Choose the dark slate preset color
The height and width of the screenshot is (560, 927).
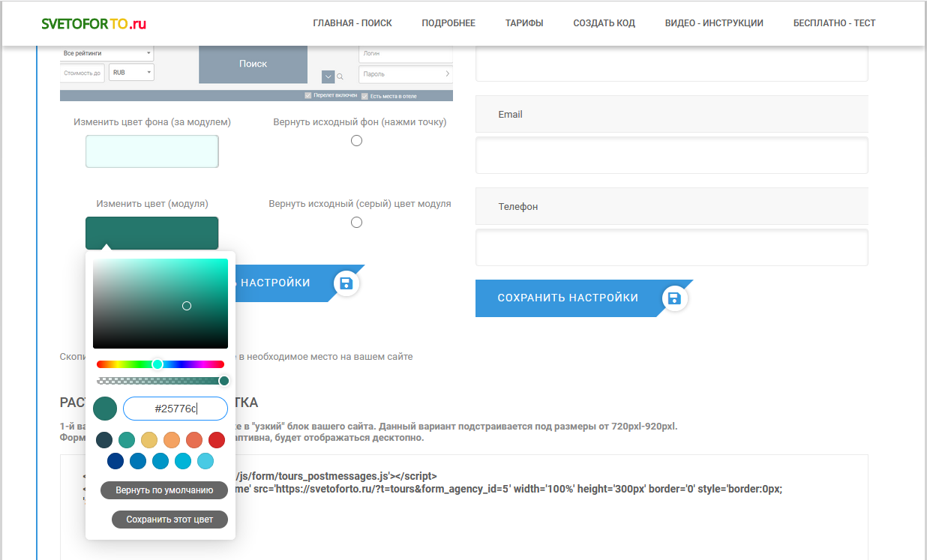[104, 440]
